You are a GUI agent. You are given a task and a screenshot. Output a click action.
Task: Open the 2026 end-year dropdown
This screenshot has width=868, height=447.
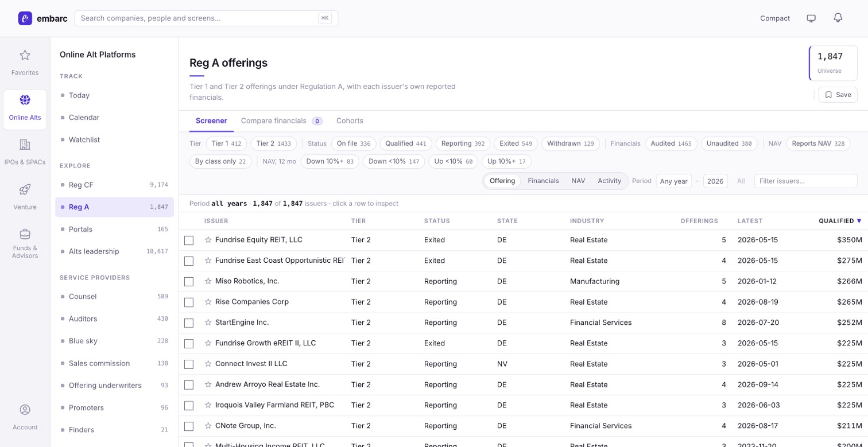[x=715, y=181]
